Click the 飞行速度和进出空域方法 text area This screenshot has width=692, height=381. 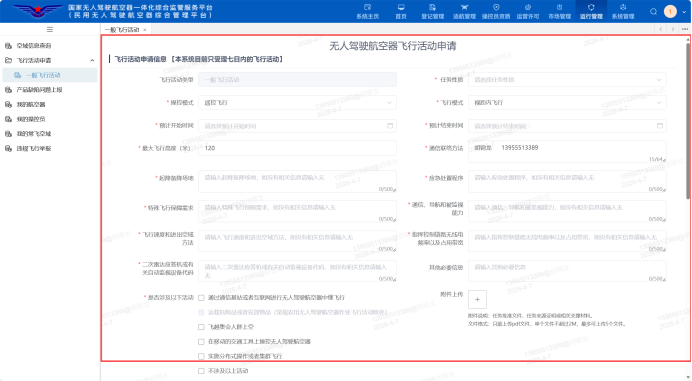coord(297,241)
